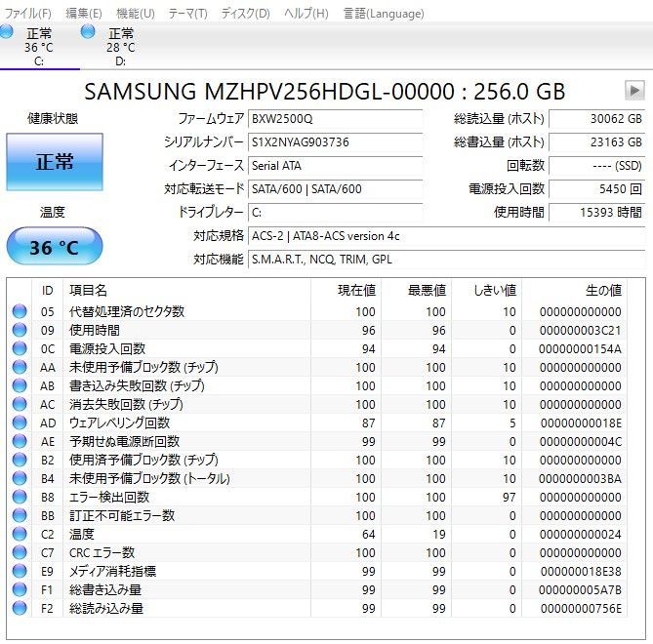Click the しきい値 column header
This screenshot has height=644, width=653.
(486, 290)
